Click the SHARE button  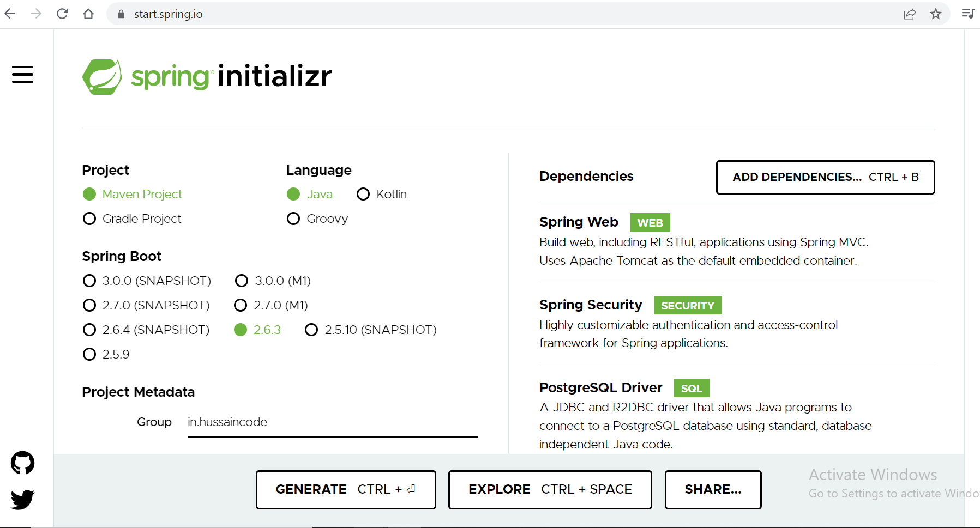[712, 489]
